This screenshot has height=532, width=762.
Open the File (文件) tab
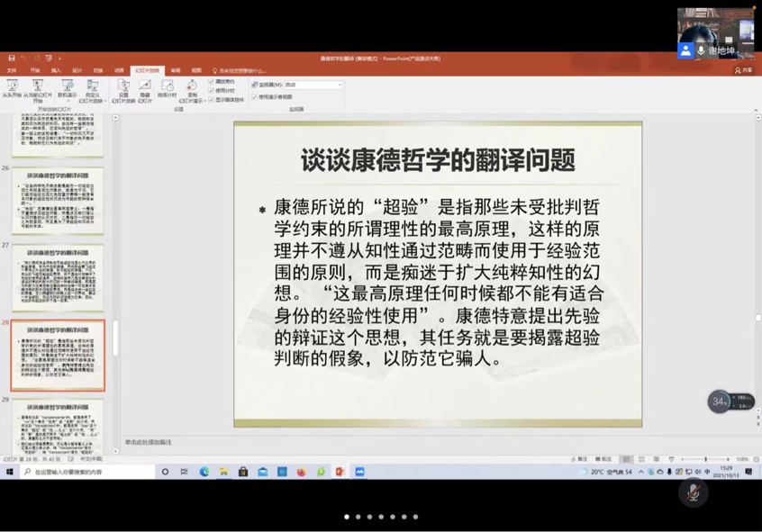click(12, 70)
